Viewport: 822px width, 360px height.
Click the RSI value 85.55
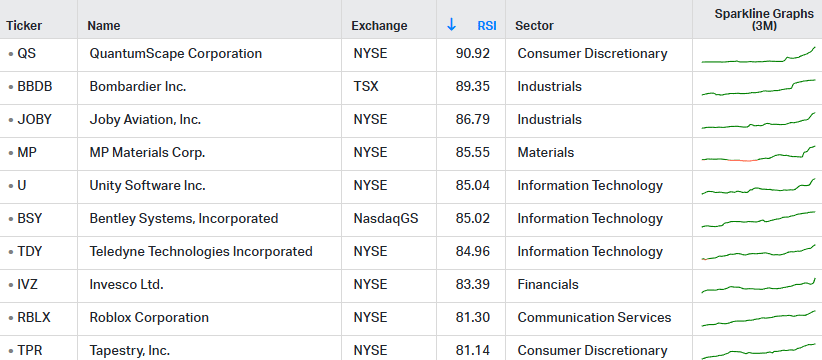click(472, 152)
